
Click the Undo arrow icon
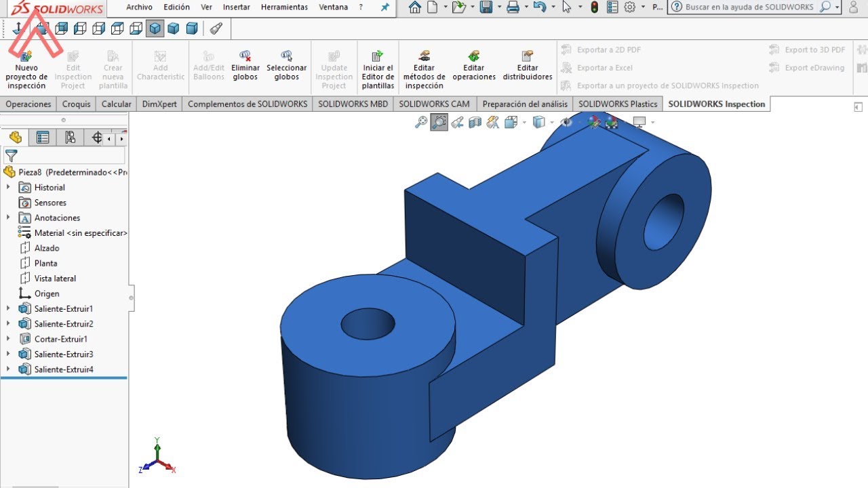pyautogui.click(x=540, y=7)
